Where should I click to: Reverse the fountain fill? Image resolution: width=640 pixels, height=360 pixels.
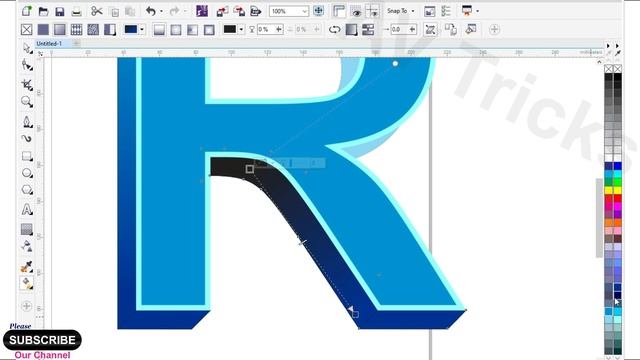(x=335, y=29)
